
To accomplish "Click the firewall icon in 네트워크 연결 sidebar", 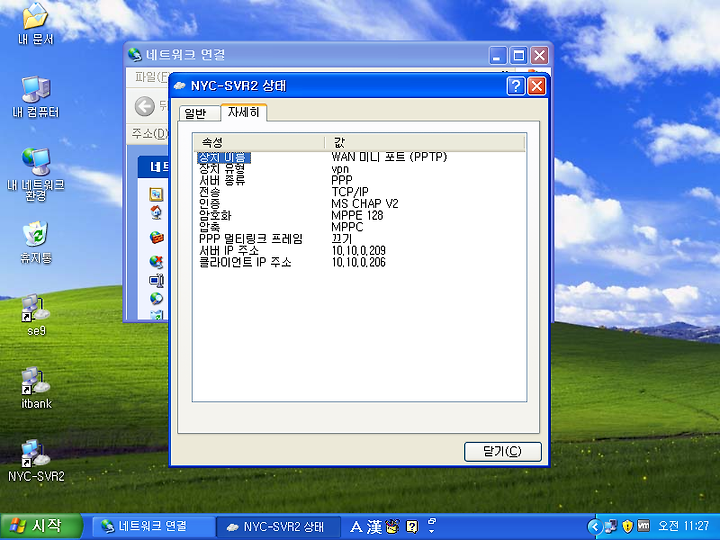I will 157,237.
